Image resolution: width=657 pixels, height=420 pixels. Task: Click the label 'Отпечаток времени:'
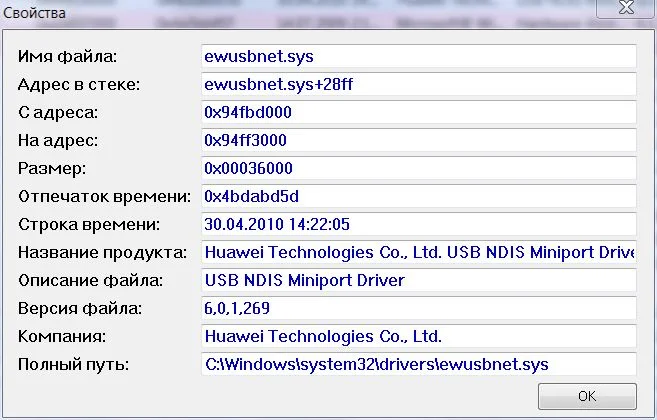(104, 197)
